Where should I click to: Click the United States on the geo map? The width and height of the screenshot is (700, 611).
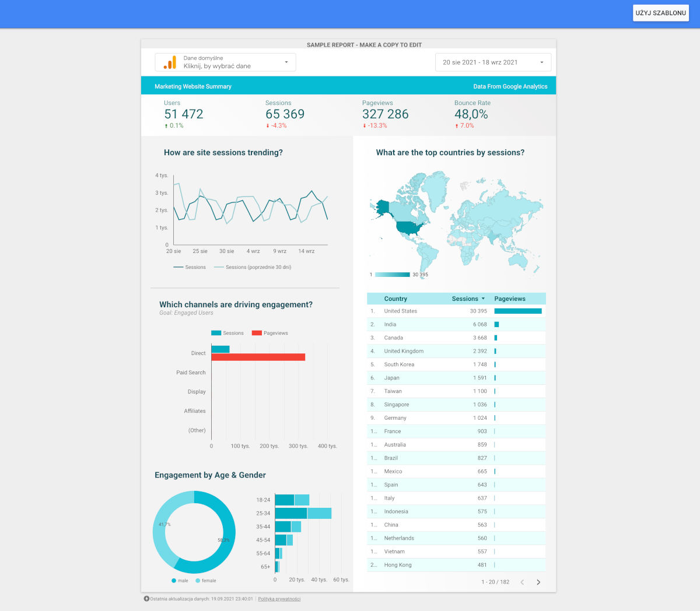coord(410,227)
